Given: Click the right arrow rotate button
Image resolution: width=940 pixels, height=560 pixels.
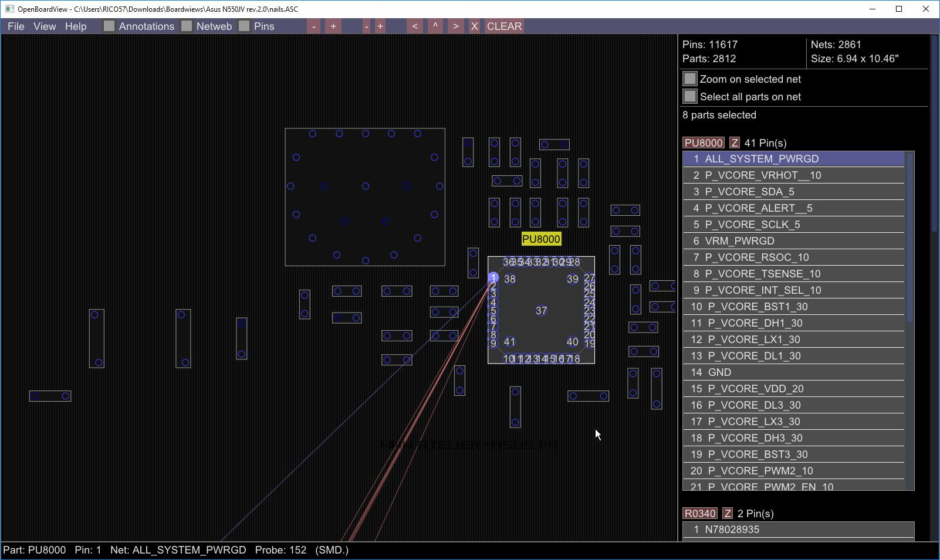Looking at the screenshot, I should [456, 26].
